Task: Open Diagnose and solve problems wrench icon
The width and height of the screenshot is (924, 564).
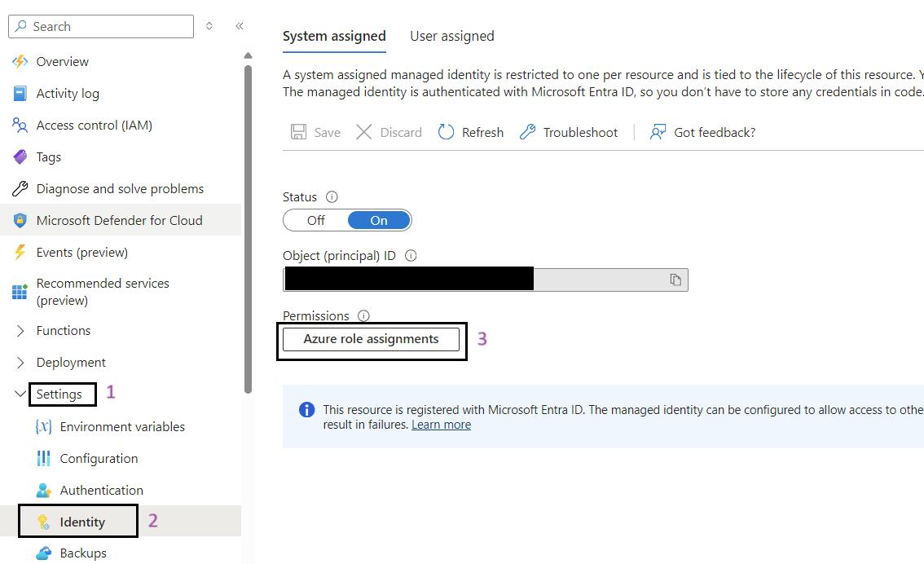Action: (20, 189)
